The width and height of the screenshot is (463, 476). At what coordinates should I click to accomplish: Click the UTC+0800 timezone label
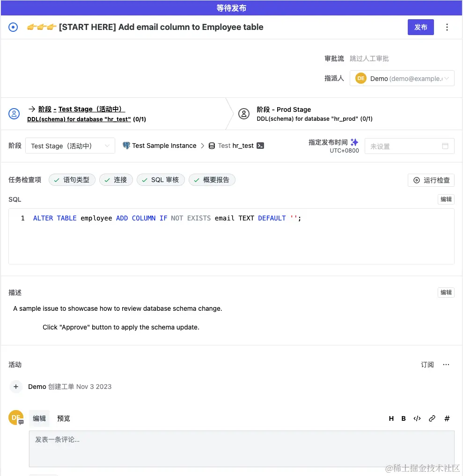point(344,151)
